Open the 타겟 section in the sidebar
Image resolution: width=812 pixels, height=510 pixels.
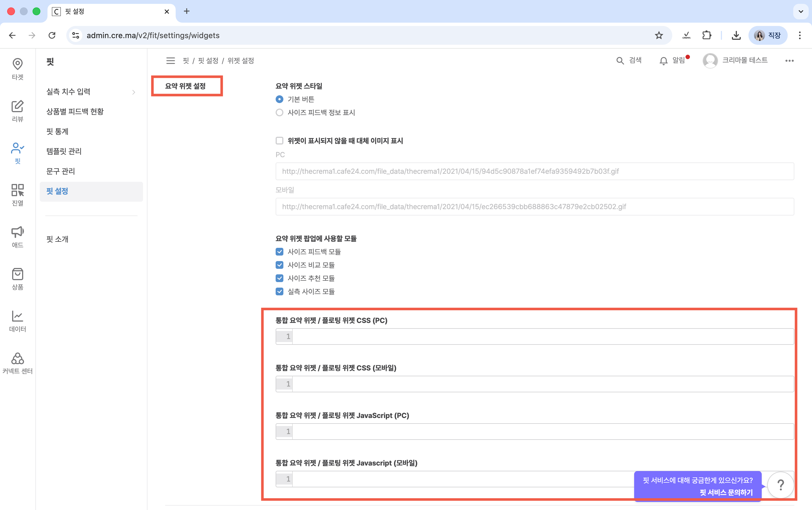(x=17, y=69)
